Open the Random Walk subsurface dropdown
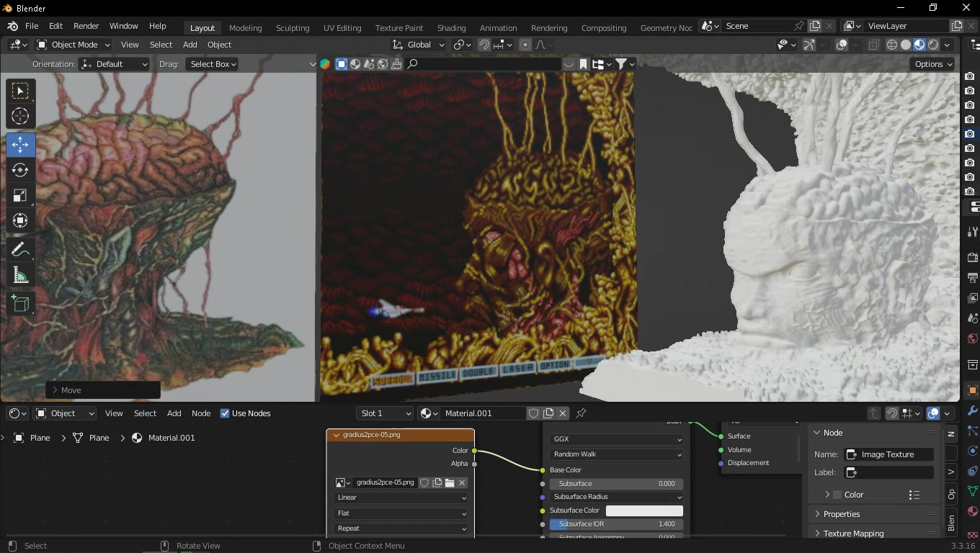The image size is (980, 553). tap(616, 454)
